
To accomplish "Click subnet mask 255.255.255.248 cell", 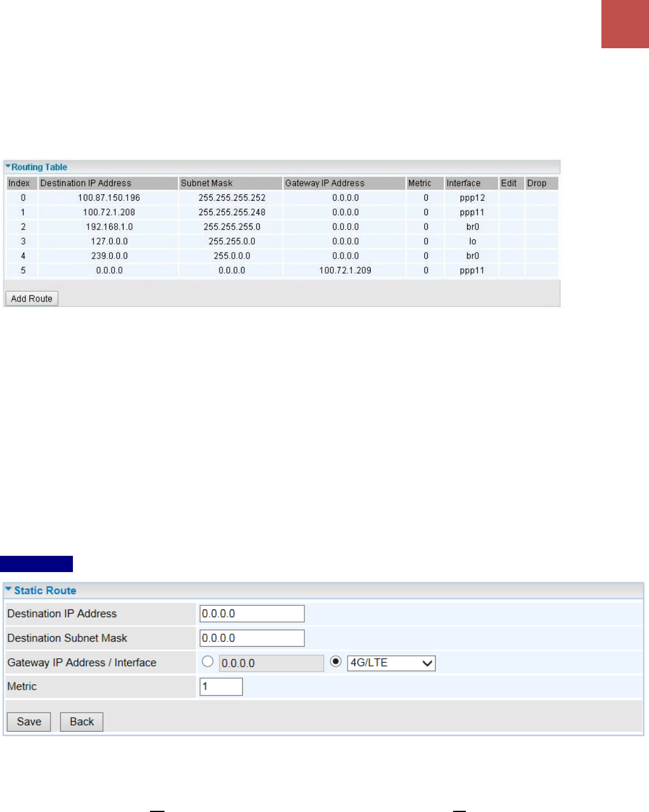I will point(232,212).
